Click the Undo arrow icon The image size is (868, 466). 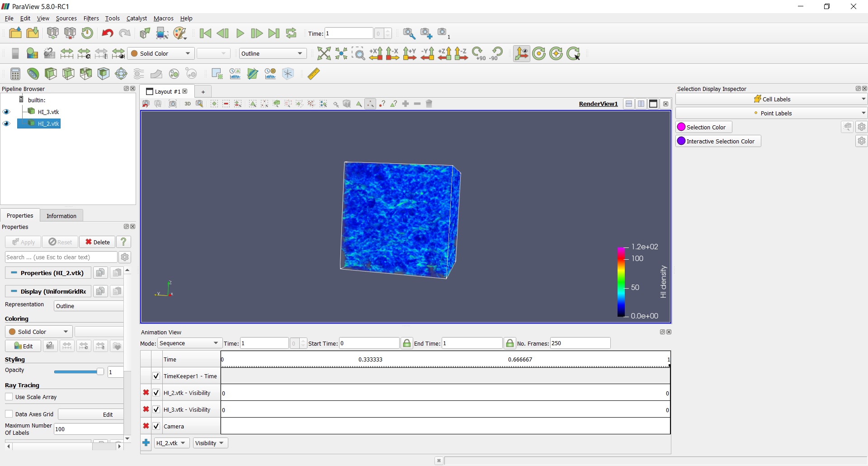107,33
